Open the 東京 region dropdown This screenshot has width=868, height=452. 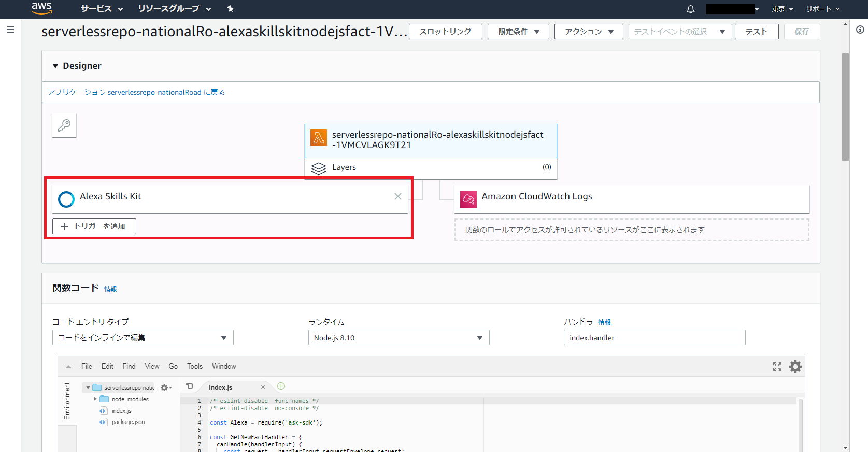782,9
